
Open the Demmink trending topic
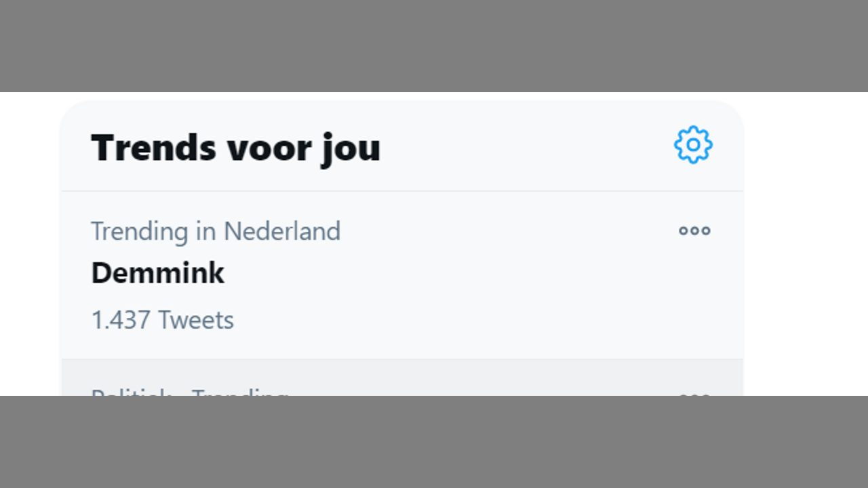click(157, 273)
